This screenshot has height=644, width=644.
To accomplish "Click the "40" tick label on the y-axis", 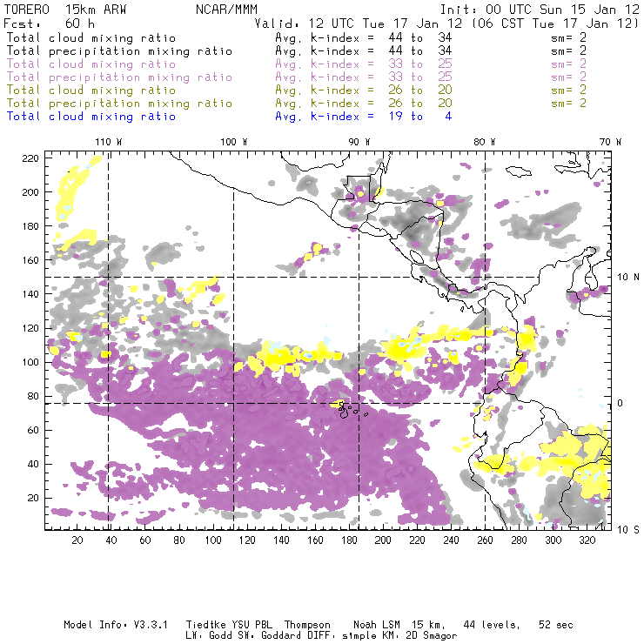I will point(33,464).
